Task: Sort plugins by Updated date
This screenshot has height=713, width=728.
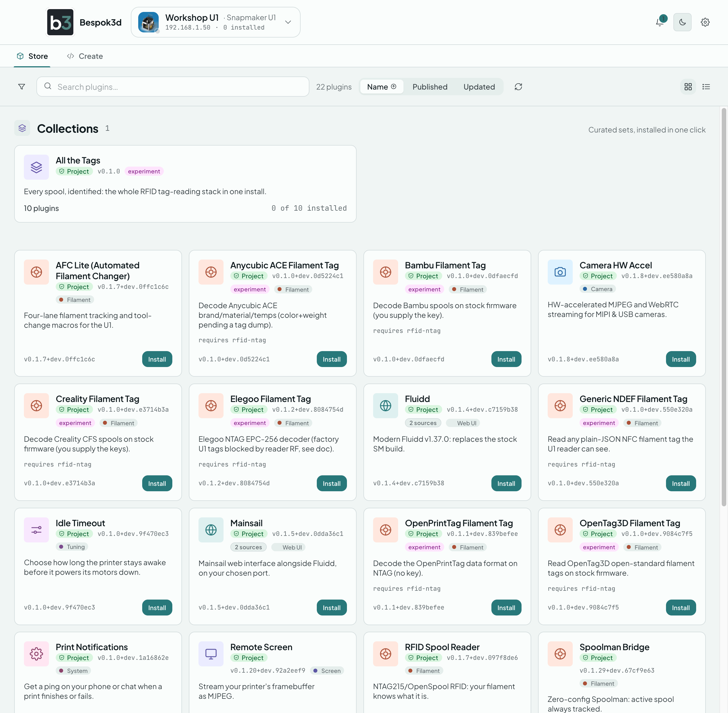Action: coord(479,87)
